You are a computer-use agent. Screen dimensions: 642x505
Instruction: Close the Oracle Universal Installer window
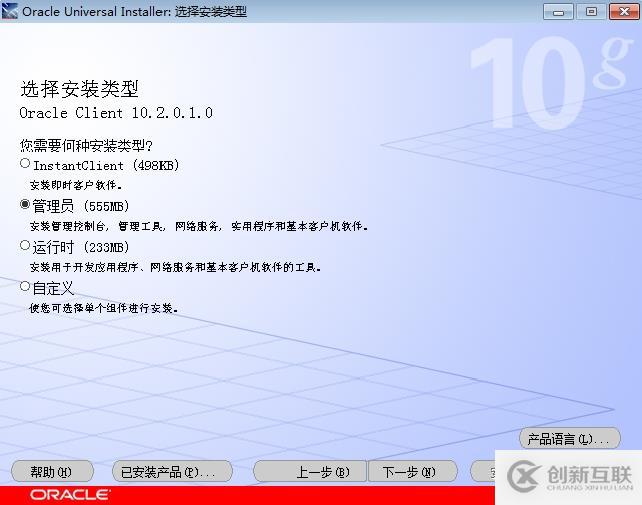coord(624,12)
